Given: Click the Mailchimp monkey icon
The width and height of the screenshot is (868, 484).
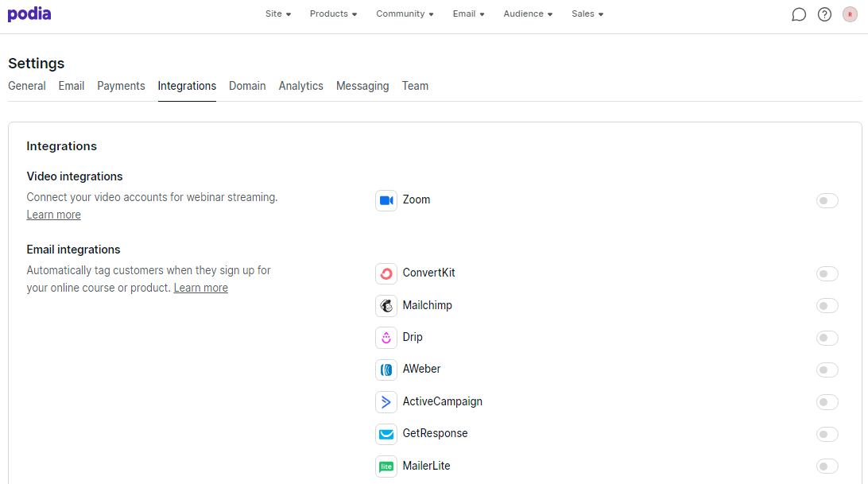Looking at the screenshot, I should (386, 305).
